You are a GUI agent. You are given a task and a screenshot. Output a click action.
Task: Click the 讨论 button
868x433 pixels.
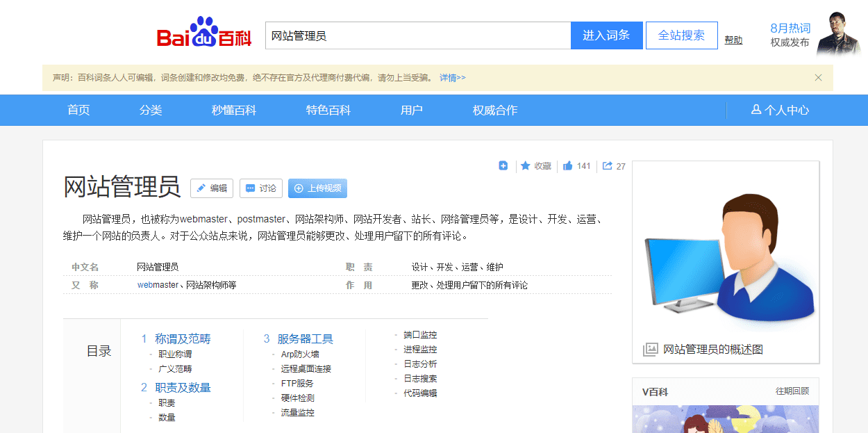(261, 188)
